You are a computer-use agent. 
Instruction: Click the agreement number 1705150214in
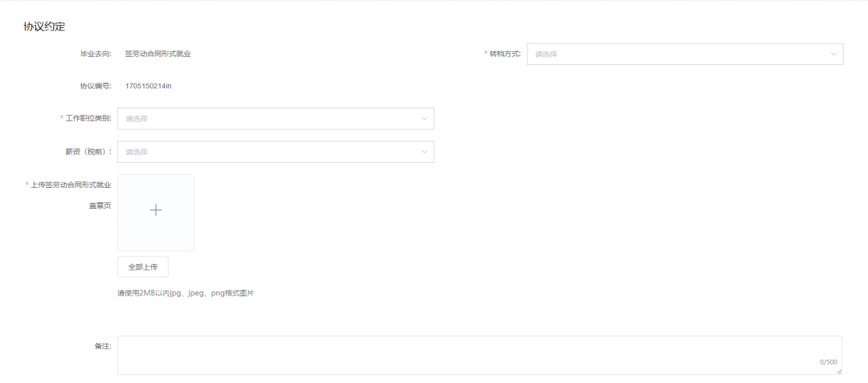(x=148, y=86)
